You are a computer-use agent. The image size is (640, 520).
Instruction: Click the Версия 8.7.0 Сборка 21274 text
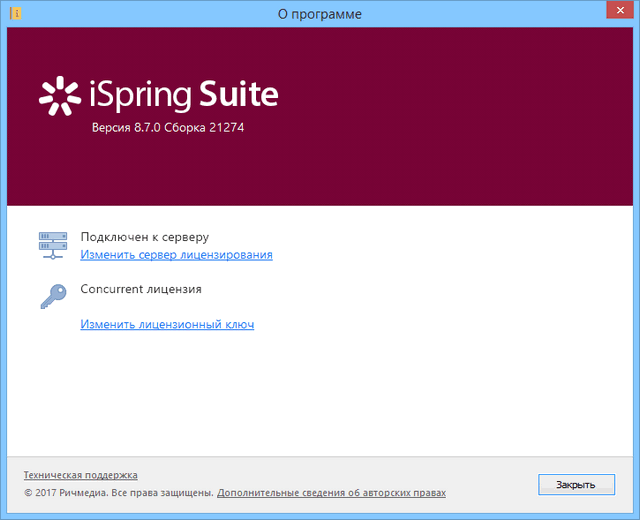168,129
